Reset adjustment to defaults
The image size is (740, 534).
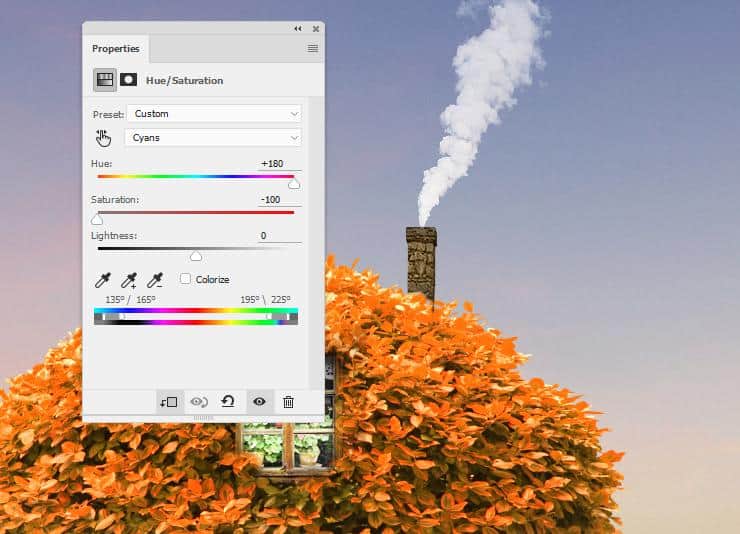pos(228,401)
